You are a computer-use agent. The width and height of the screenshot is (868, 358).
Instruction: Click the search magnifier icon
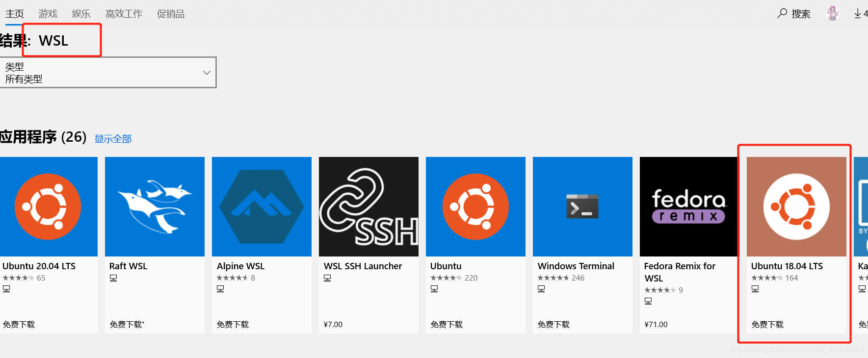782,13
